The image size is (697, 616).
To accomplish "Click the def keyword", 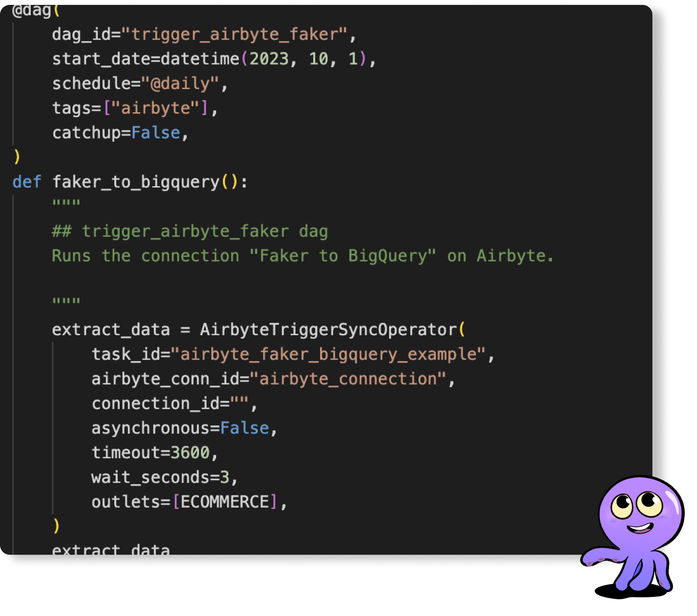I will 27,182.
